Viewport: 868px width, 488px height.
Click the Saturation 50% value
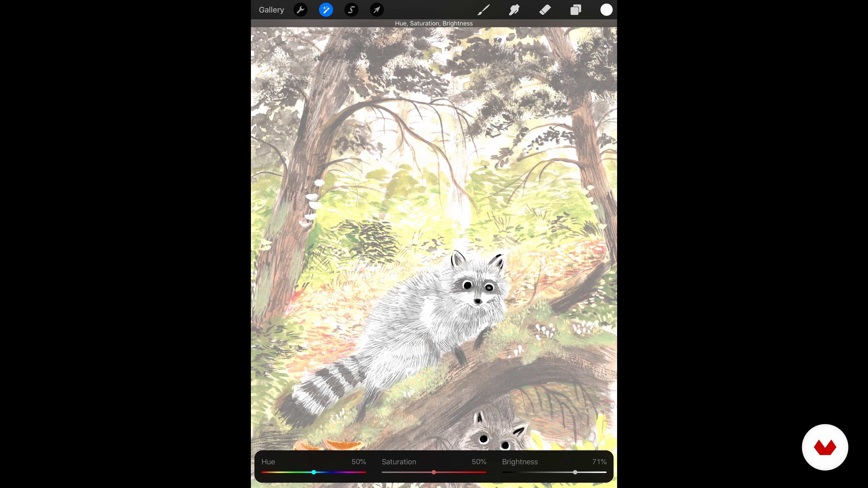[x=479, y=462]
